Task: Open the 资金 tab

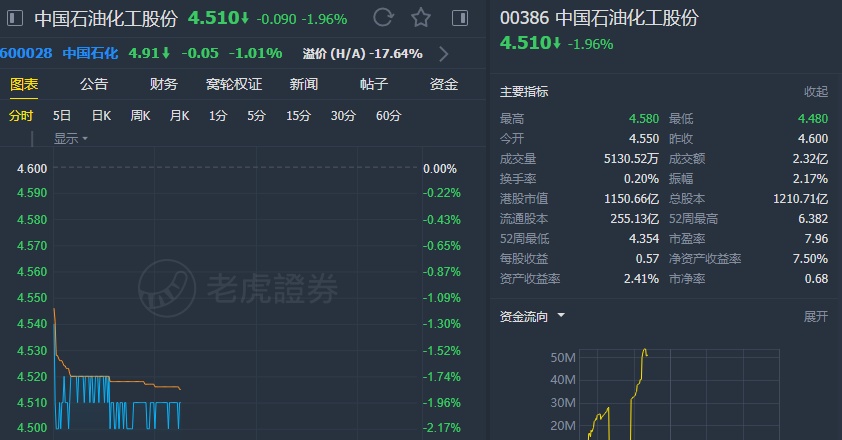Action: click(444, 84)
